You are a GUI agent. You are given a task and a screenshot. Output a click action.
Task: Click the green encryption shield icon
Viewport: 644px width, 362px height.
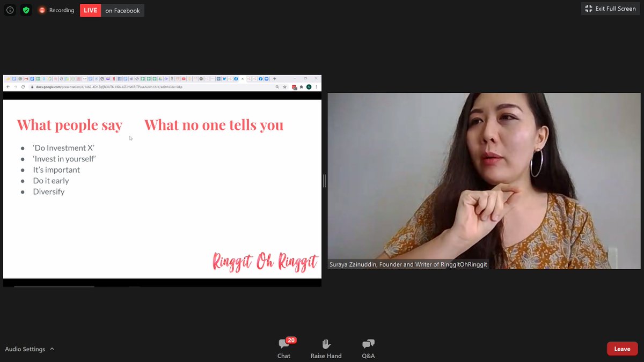coord(26,10)
